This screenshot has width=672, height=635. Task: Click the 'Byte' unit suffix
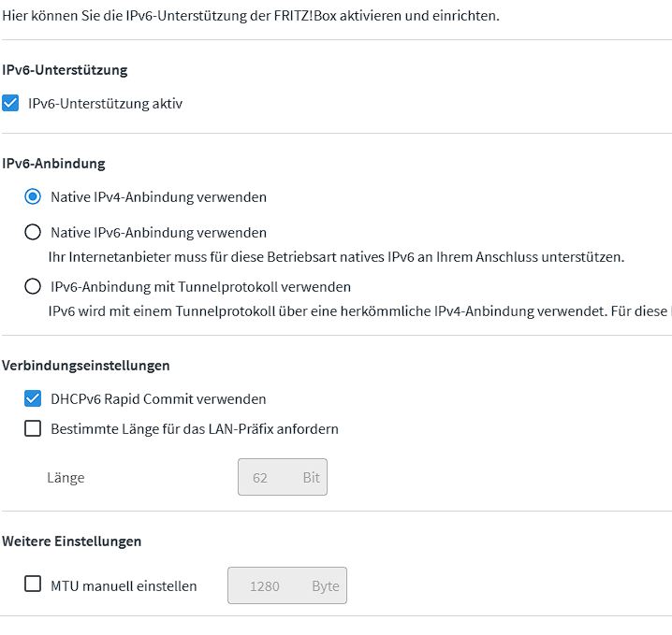tap(325, 586)
